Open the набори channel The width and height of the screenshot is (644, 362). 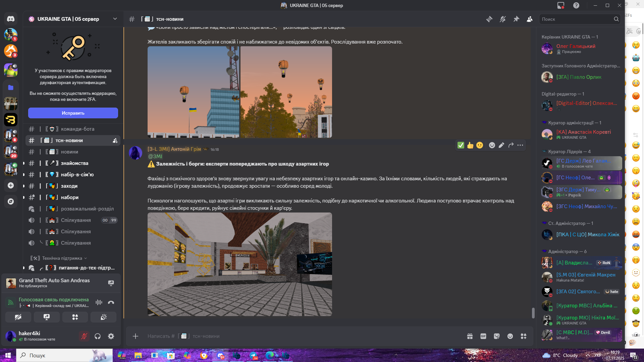[x=73, y=197]
